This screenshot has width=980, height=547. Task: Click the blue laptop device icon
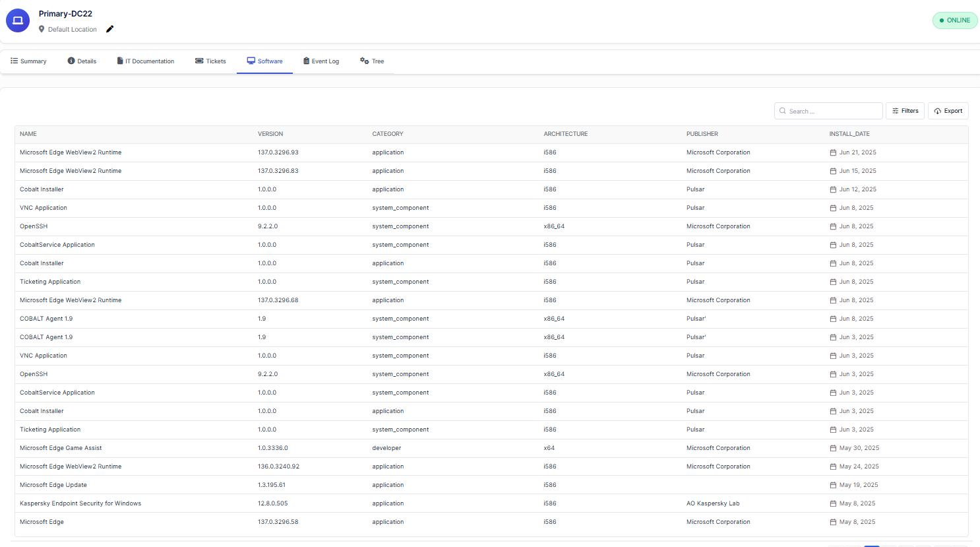(x=18, y=20)
